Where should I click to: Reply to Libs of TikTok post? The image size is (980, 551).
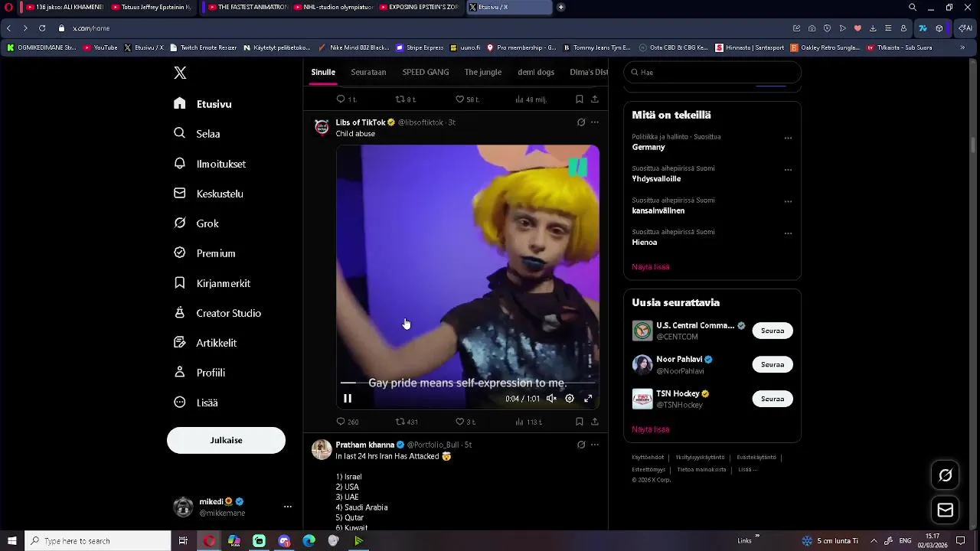[348, 422]
